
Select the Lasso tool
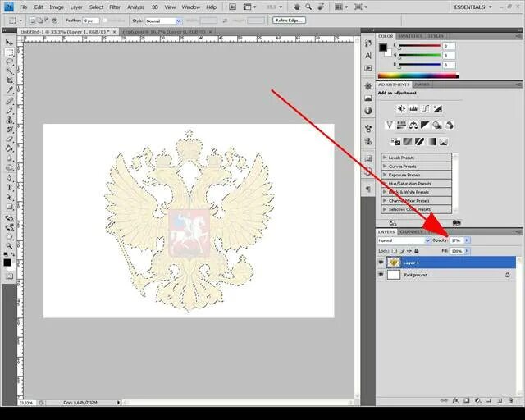coord(9,62)
